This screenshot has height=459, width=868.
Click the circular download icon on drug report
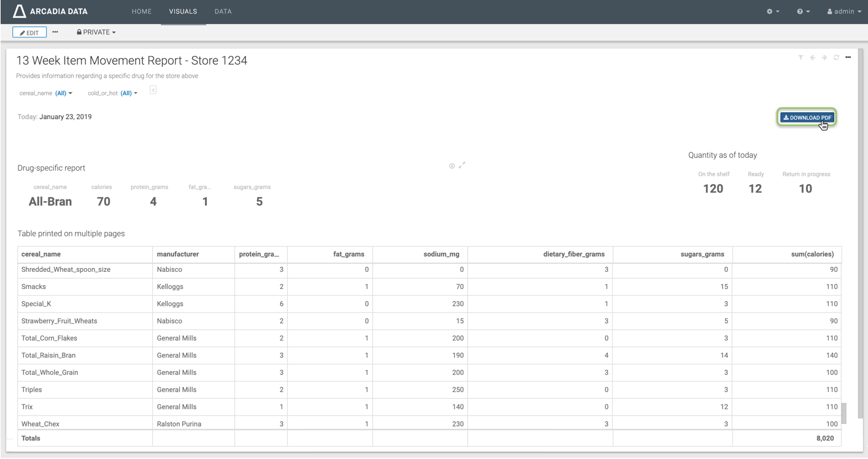click(452, 166)
